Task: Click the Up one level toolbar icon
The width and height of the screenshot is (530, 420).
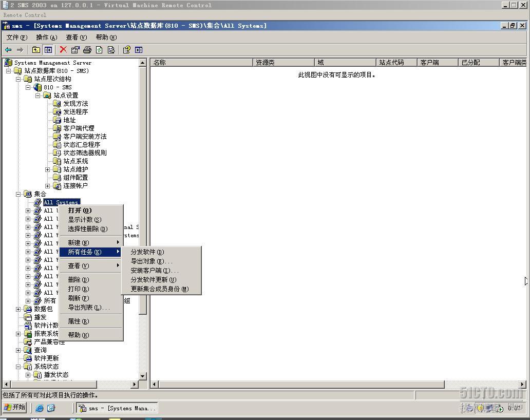Action: pos(36,50)
